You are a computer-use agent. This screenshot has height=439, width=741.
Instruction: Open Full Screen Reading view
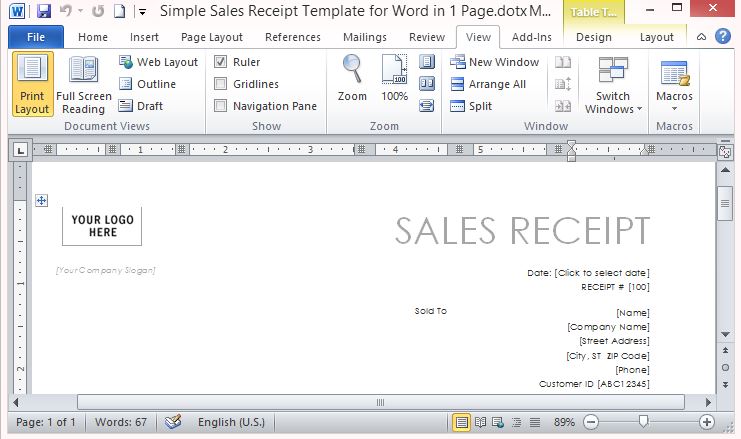click(x=84, y=85)
